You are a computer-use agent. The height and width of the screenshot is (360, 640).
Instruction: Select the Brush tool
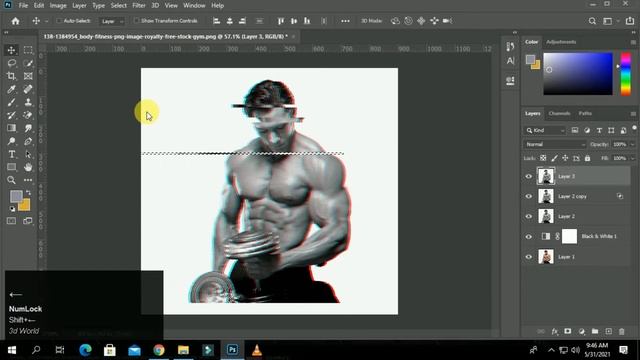[x=11, y=102]
